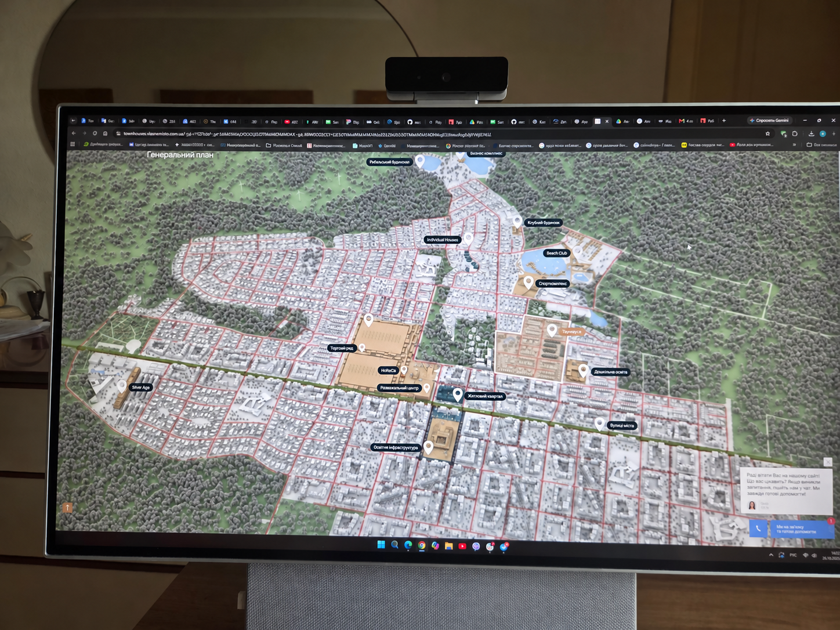This screenshot has height=630, width=840.
Task: Click the Windows Start button
Action: [381, 545]
